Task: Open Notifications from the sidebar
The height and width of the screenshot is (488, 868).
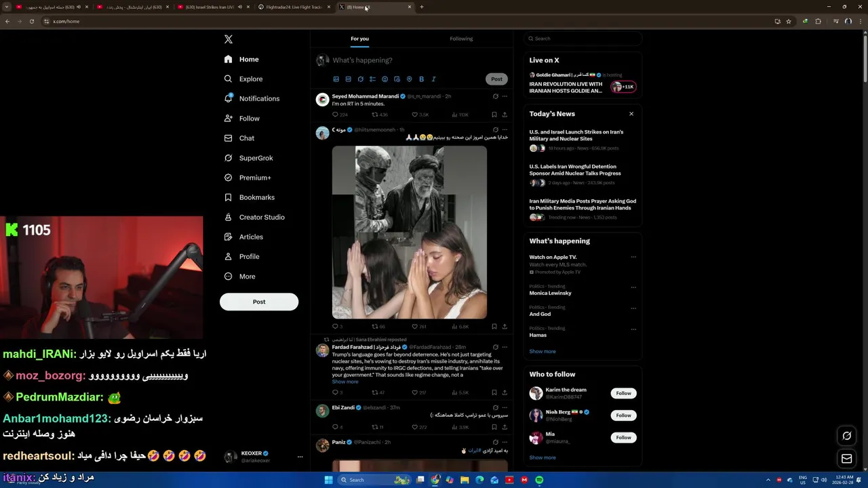Action: coord(252,98)
